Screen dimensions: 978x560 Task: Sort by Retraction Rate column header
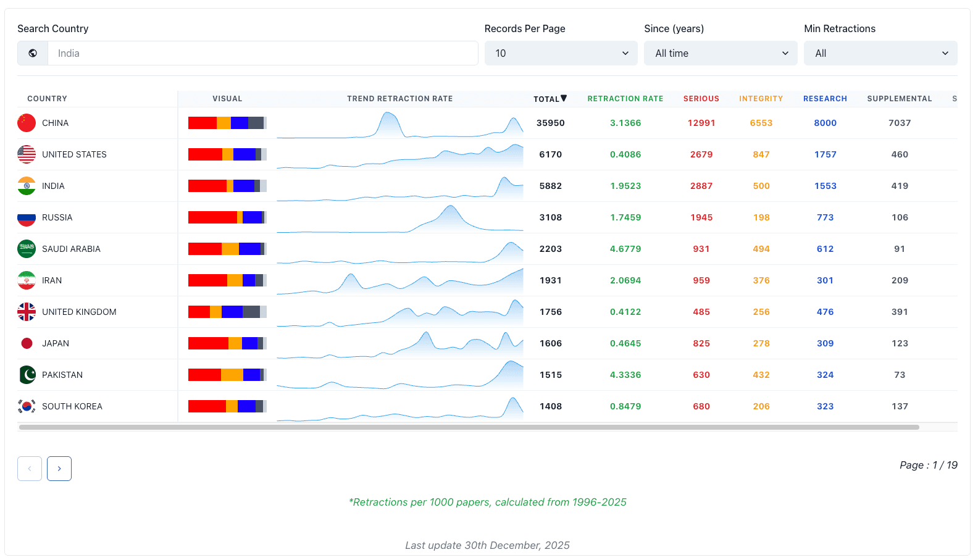625,99
